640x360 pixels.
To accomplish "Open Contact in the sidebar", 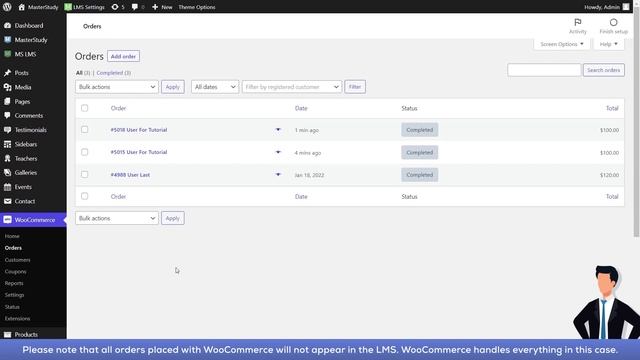I will click(x=24, y=201).
